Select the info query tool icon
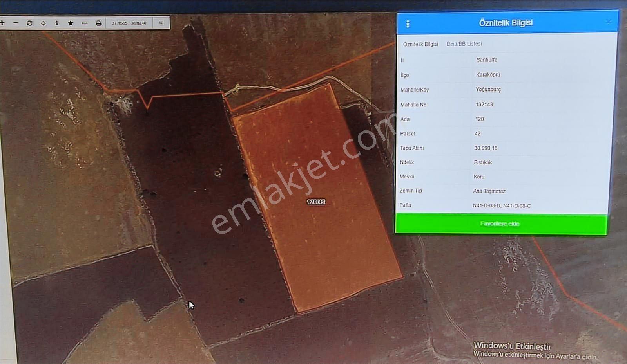 pyautogui.click(x=57, y=23)
